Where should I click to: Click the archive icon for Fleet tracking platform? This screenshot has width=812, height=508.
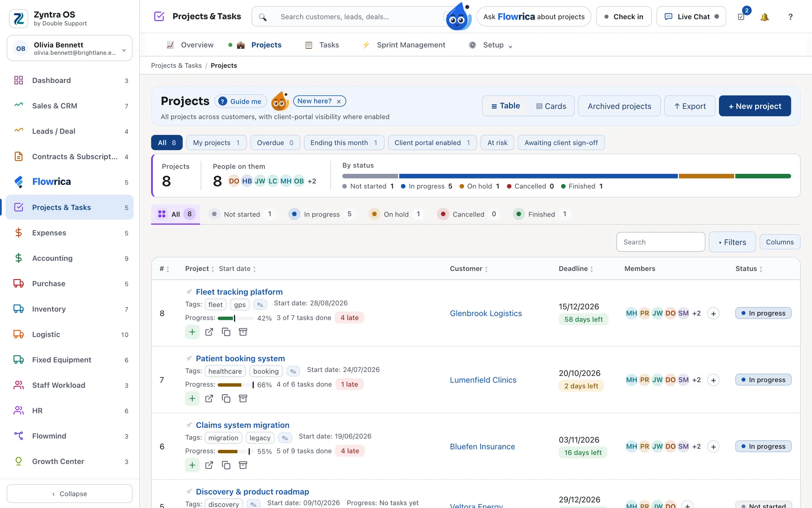(243, 332)
